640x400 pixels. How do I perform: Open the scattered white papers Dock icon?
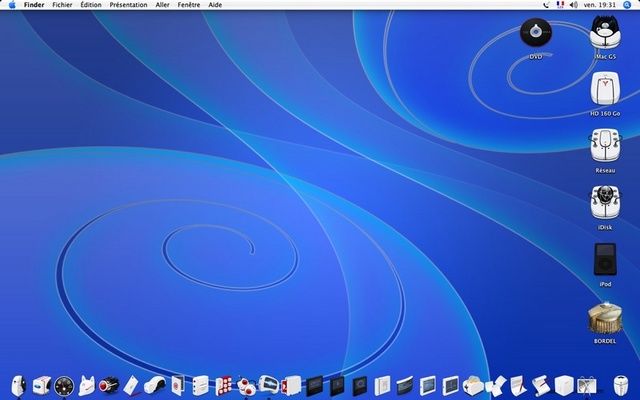tap(496, 386)
